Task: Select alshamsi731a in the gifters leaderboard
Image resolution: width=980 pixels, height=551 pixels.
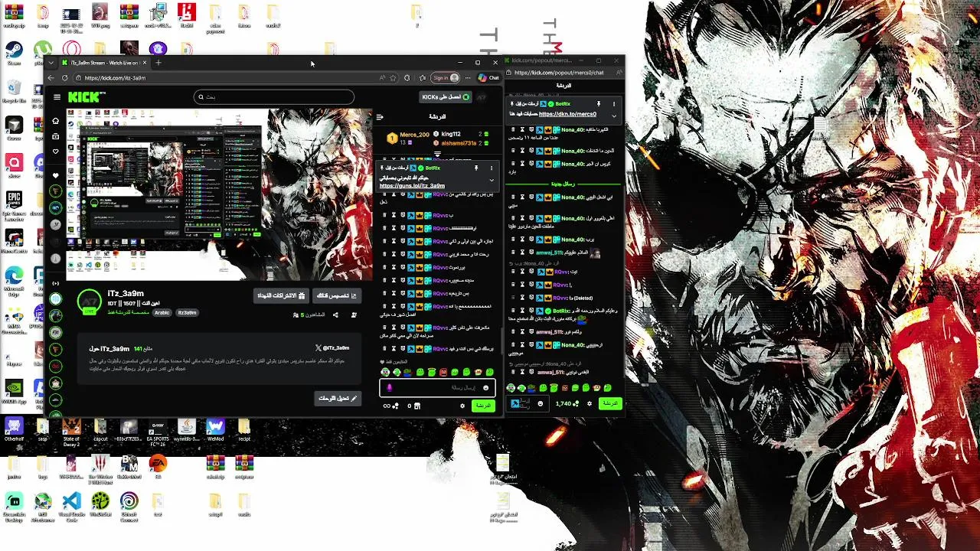Action: pos(459,143)
